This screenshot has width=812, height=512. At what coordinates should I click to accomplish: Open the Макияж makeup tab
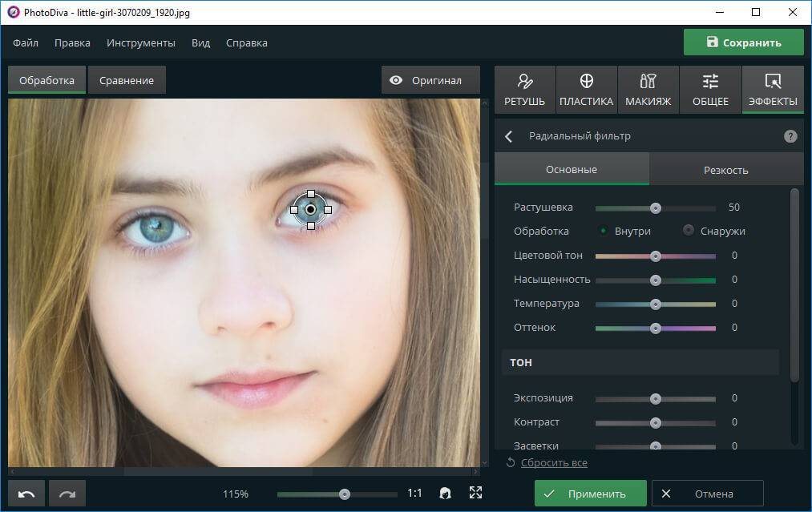648,89
